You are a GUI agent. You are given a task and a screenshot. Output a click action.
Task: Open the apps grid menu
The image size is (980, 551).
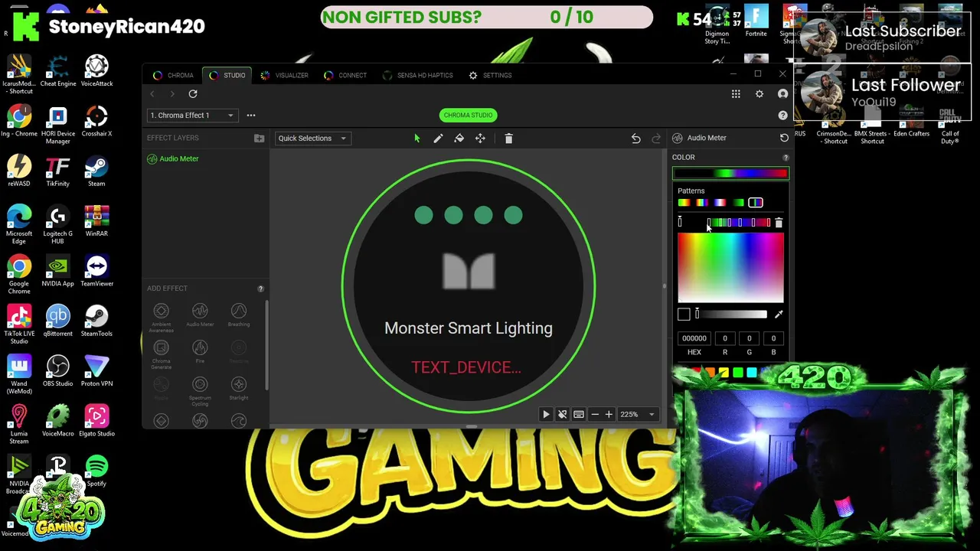point(736,93)
